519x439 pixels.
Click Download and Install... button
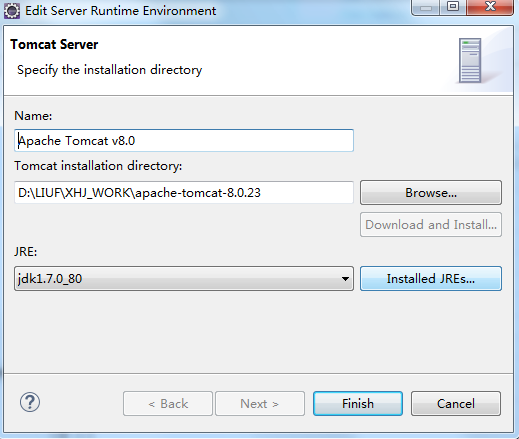[x=431, y=225]
